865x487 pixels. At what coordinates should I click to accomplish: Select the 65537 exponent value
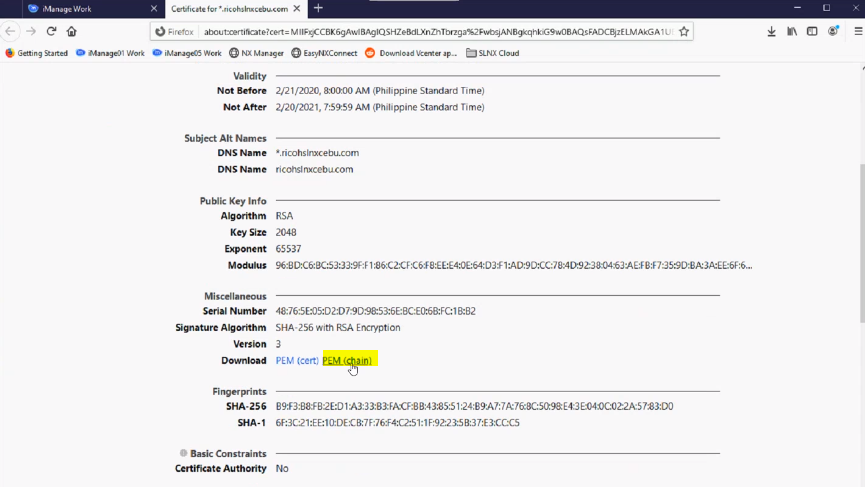(289, 249)
